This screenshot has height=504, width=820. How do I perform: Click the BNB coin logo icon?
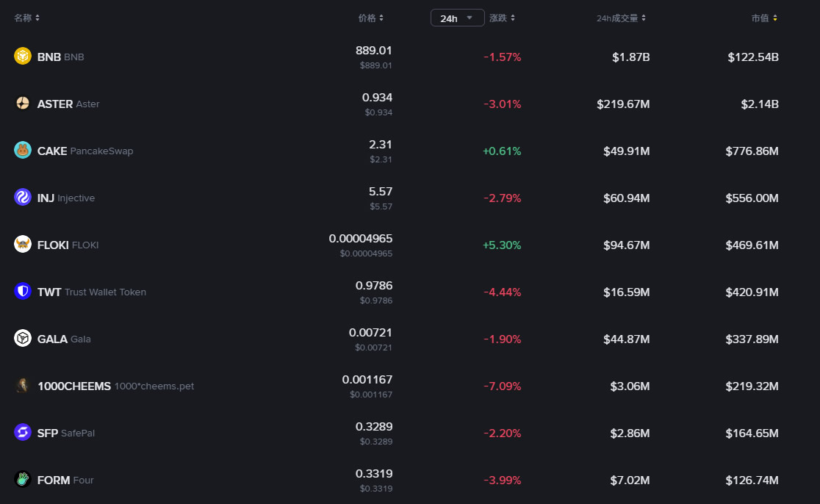pyautogui.click(x=23, y=57)
